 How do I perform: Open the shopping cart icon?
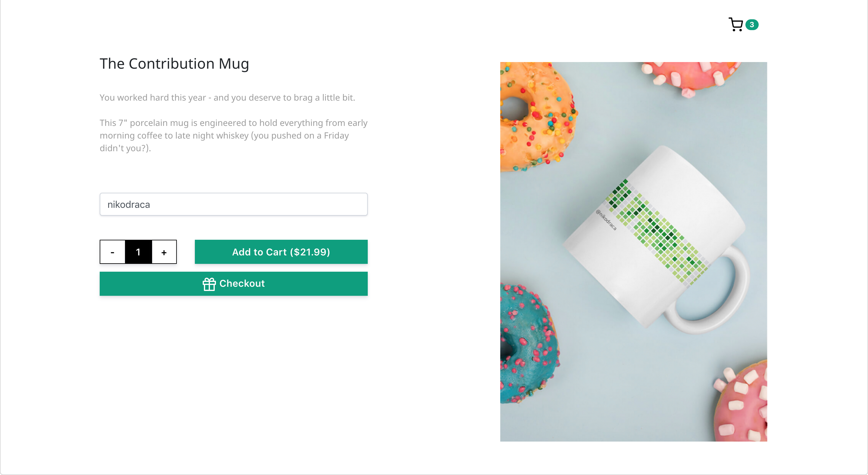click(x=735, y=25)
